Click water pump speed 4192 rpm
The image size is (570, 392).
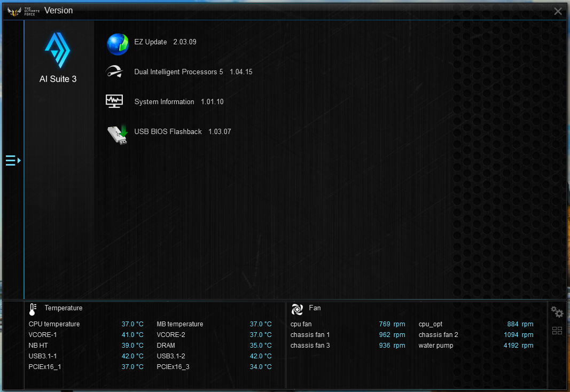(x=518, y=345)
